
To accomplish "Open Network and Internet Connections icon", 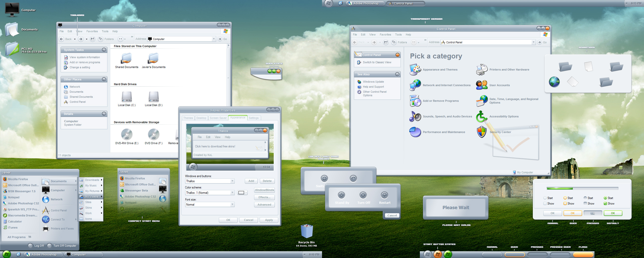I will pos(415,85).
